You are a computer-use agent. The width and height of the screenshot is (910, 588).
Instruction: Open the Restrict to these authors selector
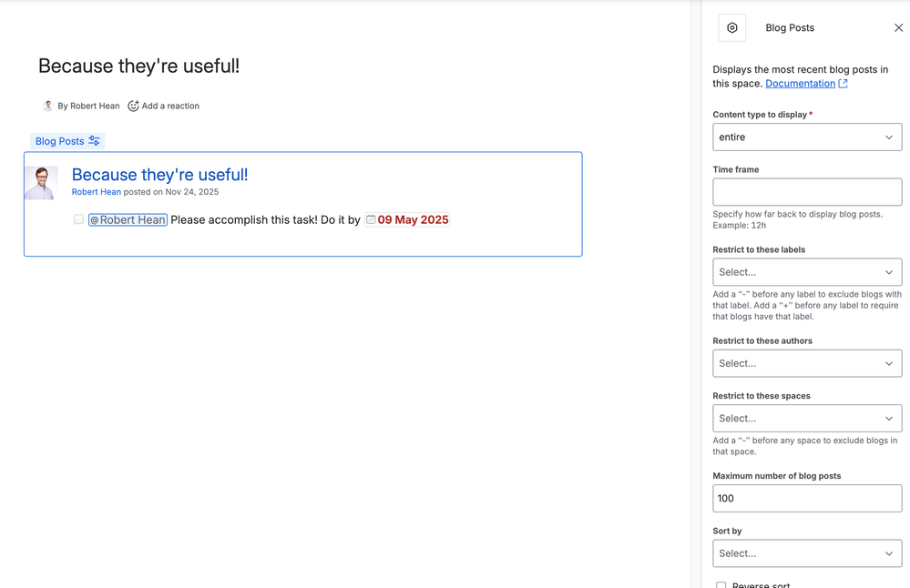[806, 363]
